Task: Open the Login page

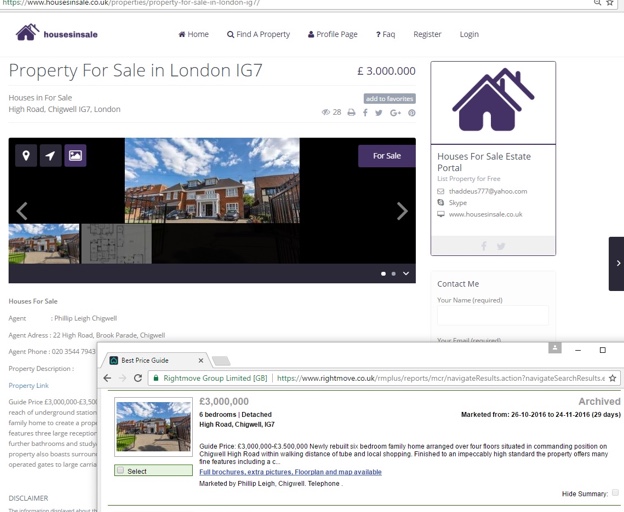Action: click(x=469, y=34)
